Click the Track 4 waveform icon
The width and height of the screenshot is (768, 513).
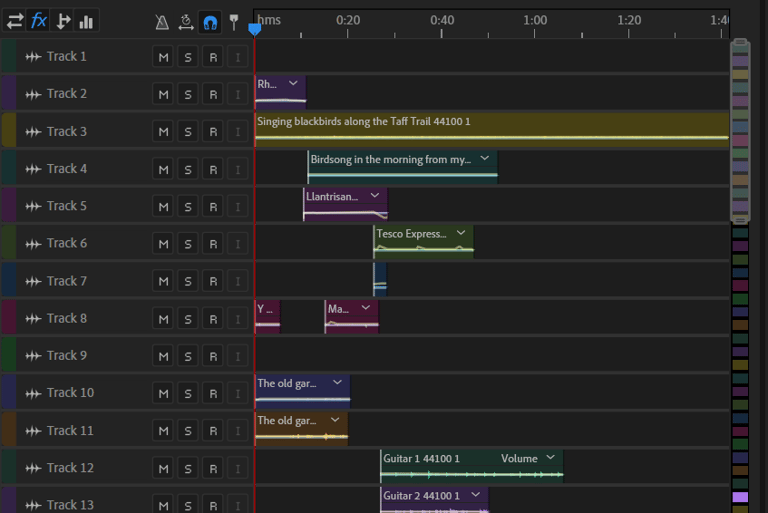pos(33,169)
